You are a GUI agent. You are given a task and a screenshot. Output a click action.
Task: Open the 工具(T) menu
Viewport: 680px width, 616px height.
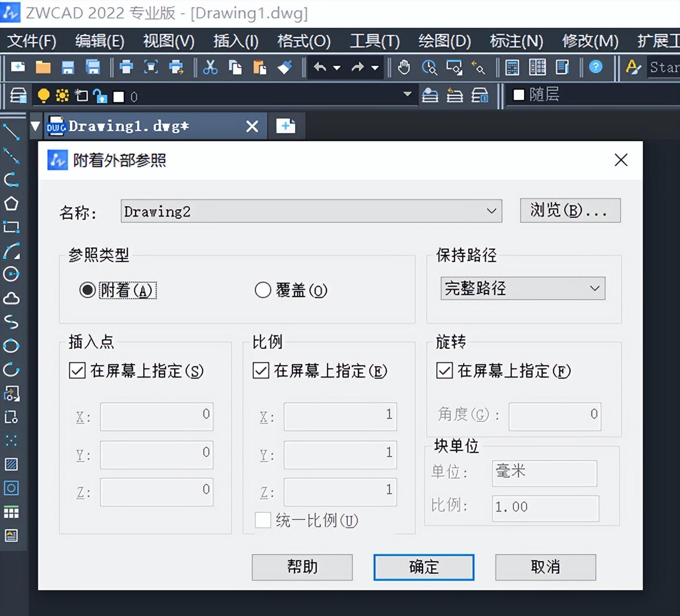375,41
